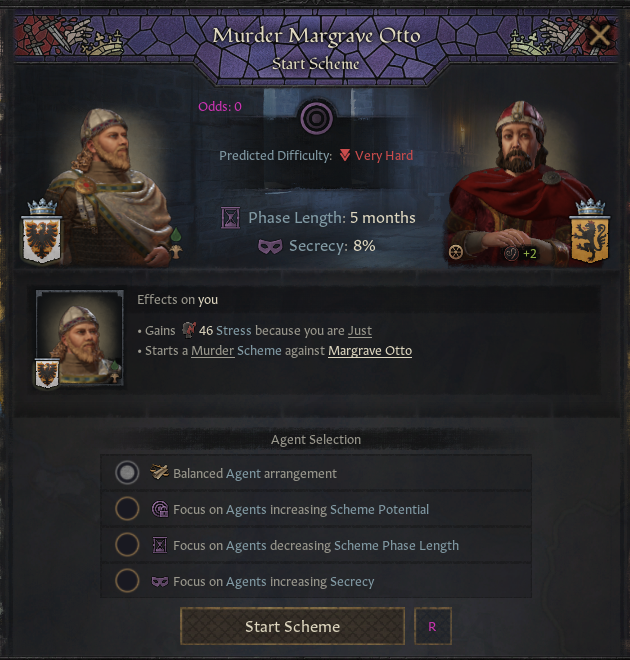630x660 pixels.
Task: Click the Stress icon in the effects list
Action: 186,331
